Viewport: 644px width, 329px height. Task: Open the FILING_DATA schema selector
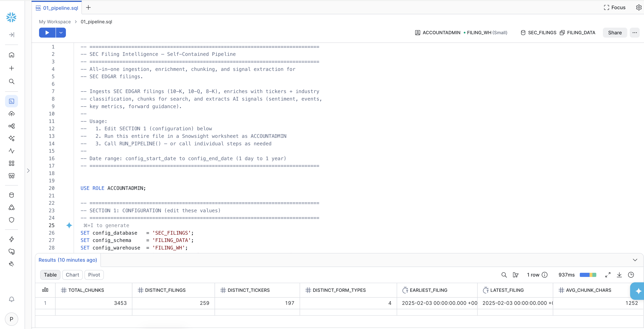click(578, 33)
